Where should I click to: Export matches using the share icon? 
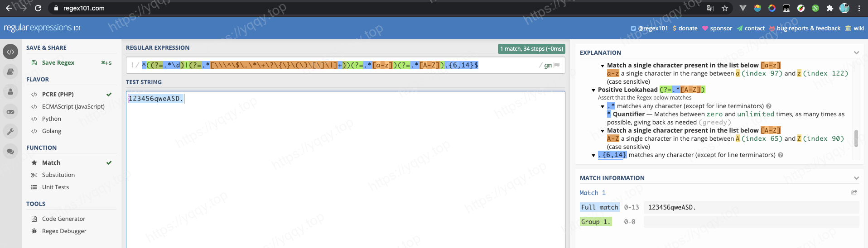click(854, 193)
